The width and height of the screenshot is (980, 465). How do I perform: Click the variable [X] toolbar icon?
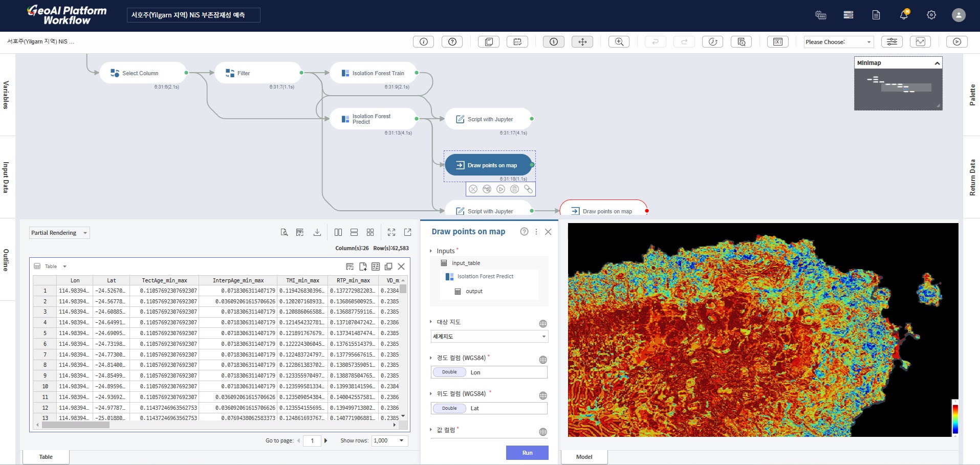click(x=778, y=42)
